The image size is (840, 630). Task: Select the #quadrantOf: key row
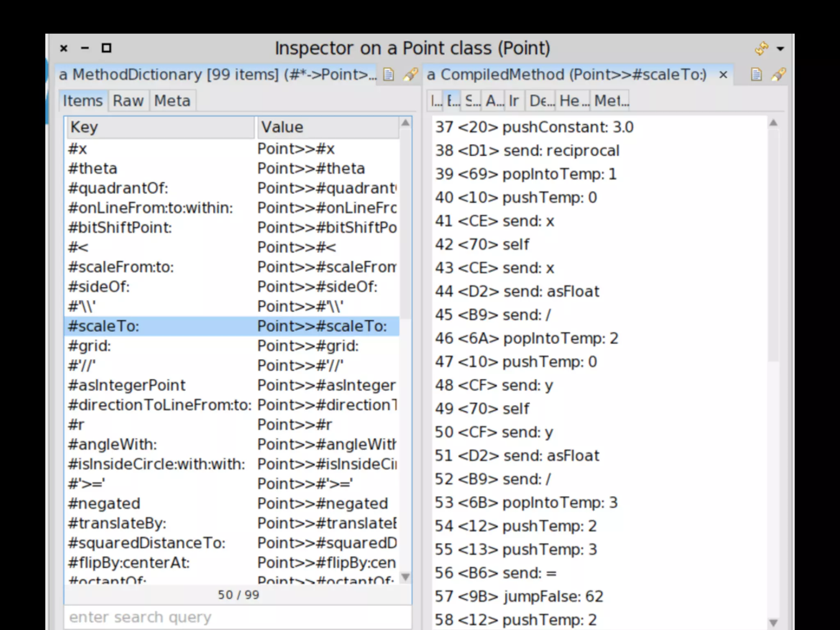click(x=232, y=188)
